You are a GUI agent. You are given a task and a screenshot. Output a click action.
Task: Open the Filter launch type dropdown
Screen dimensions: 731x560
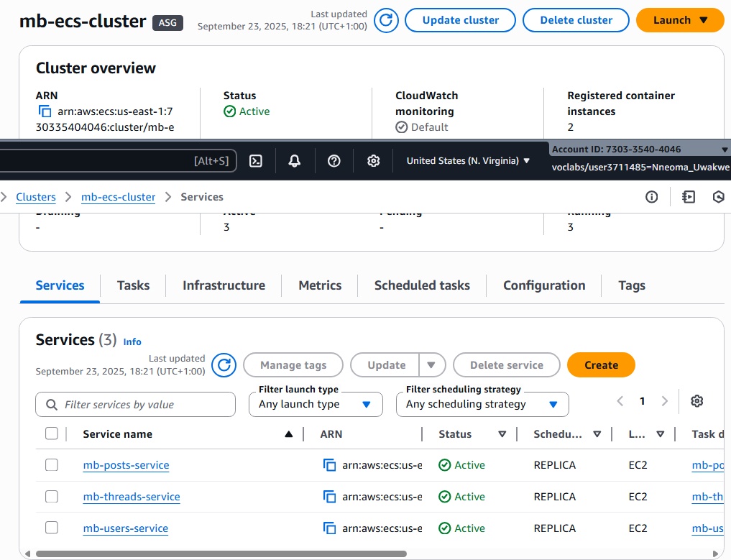click(x=316, y=404)
